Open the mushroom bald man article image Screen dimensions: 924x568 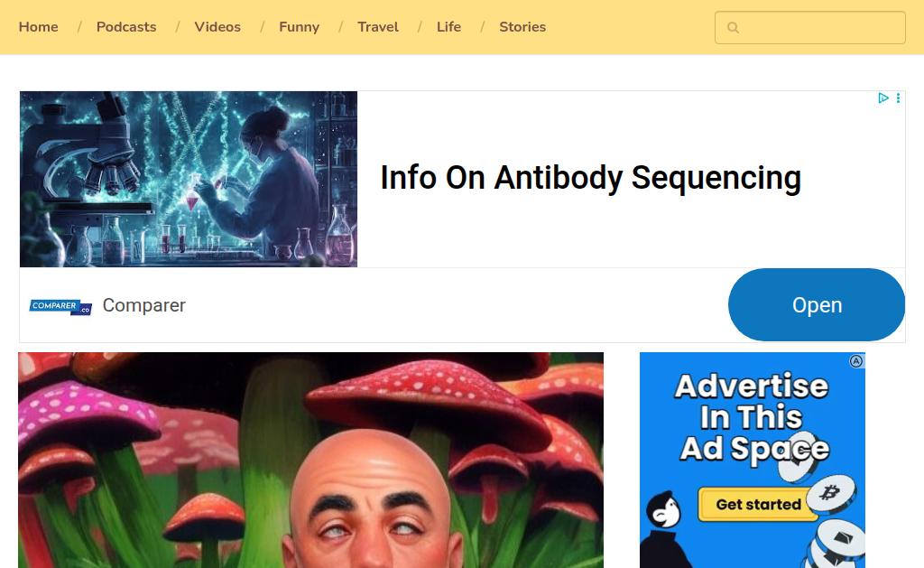[310, 460]
